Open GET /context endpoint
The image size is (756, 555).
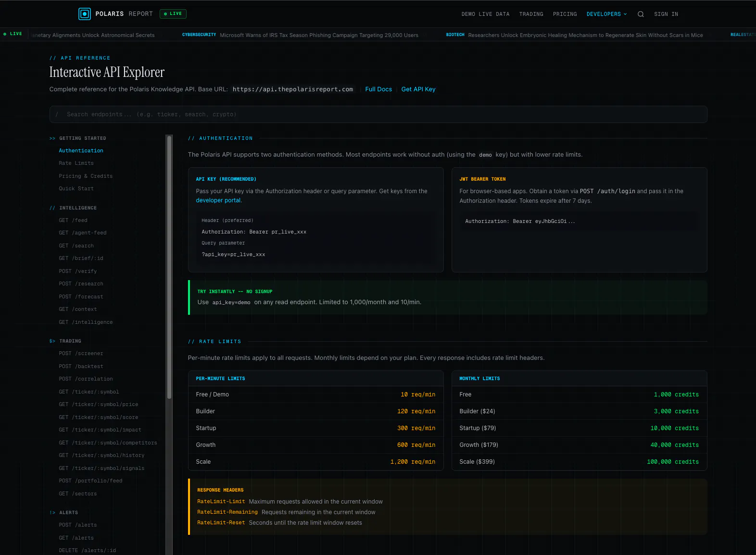click(78, 309)
